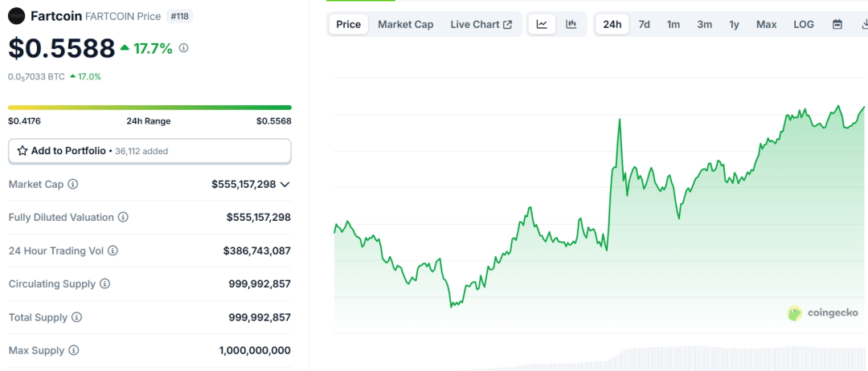Toggle the LOG scale option
This screenshot has height=371, width=868.
tap(804, 24)
